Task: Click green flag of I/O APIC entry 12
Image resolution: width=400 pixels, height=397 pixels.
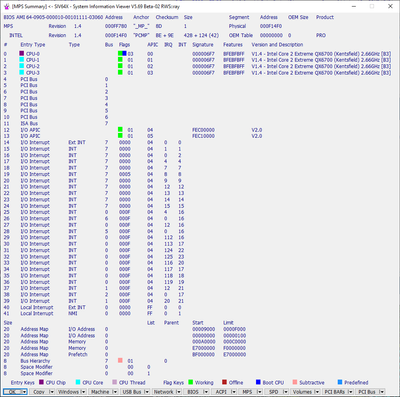Action: (120, 129)
